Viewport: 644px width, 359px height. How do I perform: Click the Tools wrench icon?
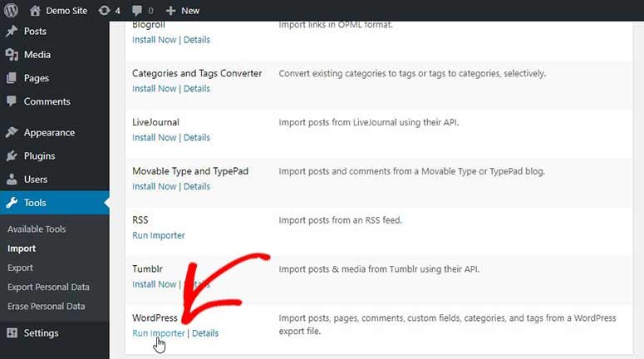[x=12, y=203]
